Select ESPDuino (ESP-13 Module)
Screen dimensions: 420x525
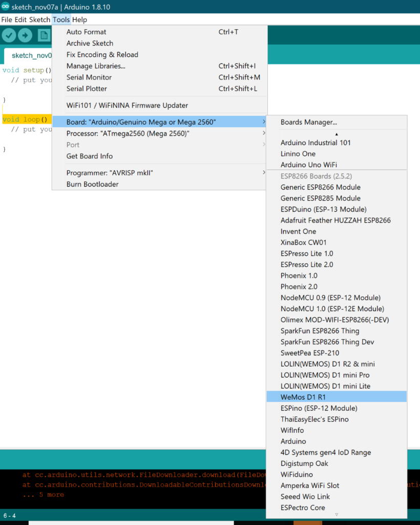337,209
